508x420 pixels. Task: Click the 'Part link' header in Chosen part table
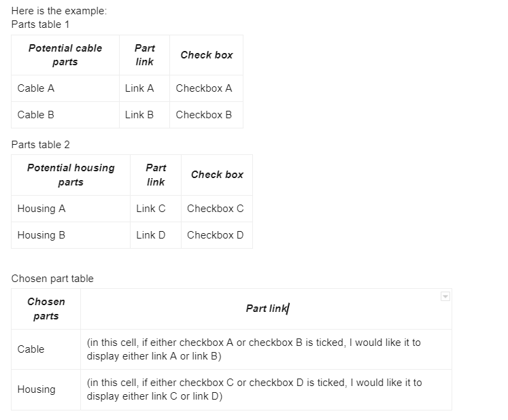tap(267, 309)
